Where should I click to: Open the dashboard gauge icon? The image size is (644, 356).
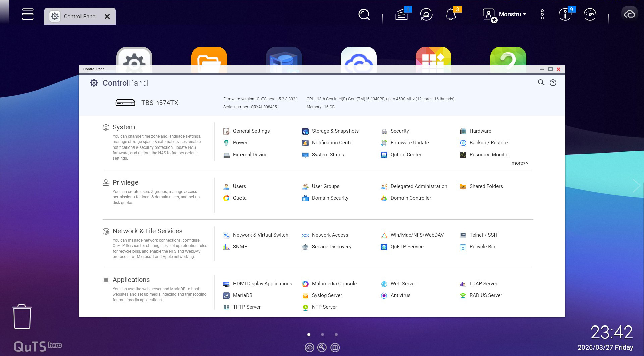pyautogui.click(x=590, y=15)
